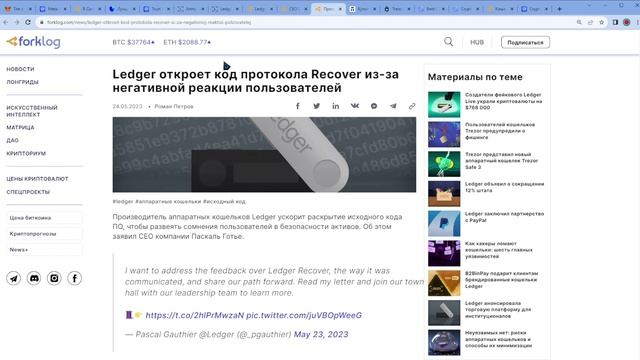Viewport: 640px width, 360px height.
Task: Share the article on Twitter
Action: coord(316,106)
